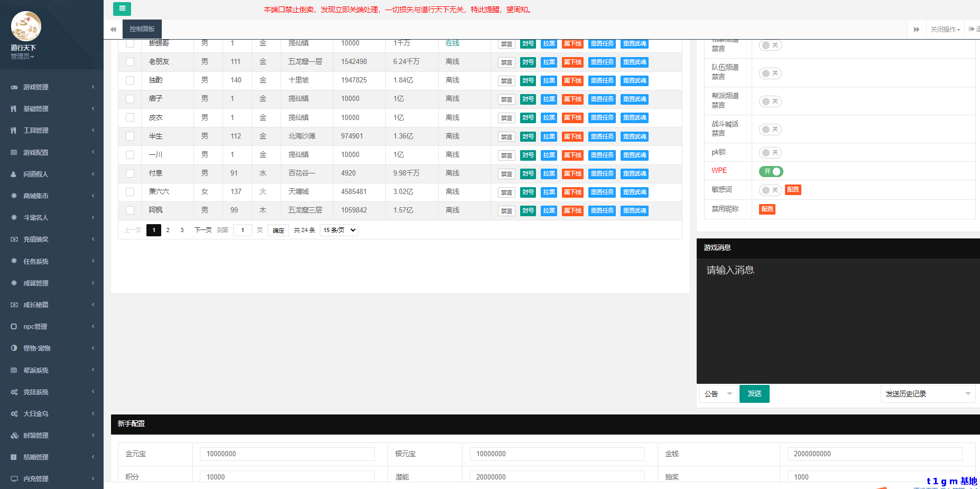Viewport: 980px width, 489px height.
Task: Enable the pk锁 toggle
Action: pos(770,153)
